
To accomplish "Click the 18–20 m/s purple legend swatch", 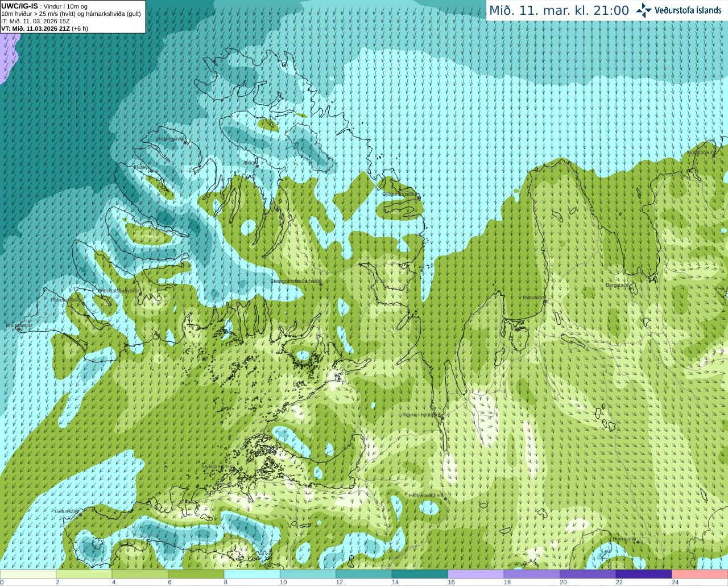I will tap(532, 573).
